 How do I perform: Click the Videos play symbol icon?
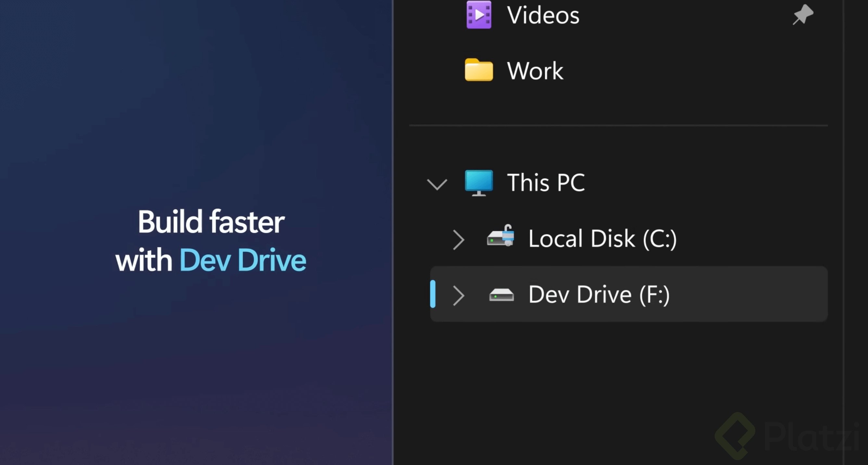(481, 15)
